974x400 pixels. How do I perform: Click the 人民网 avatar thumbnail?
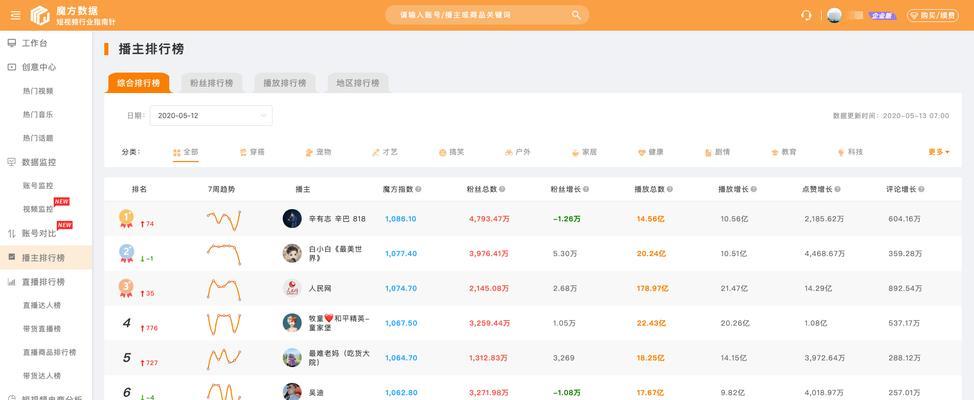pyautogui.click(x=292, y=288)
